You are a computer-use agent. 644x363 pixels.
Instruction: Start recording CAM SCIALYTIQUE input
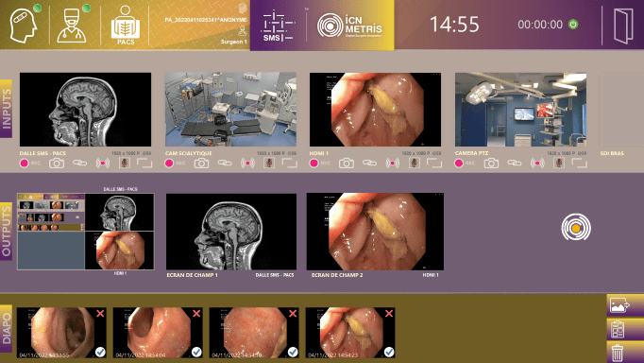click(169, 164)
